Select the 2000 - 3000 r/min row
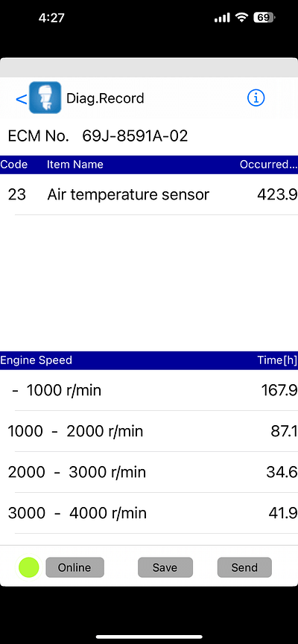The height and width of the screenshot is (644, 298). pos(149,472)
